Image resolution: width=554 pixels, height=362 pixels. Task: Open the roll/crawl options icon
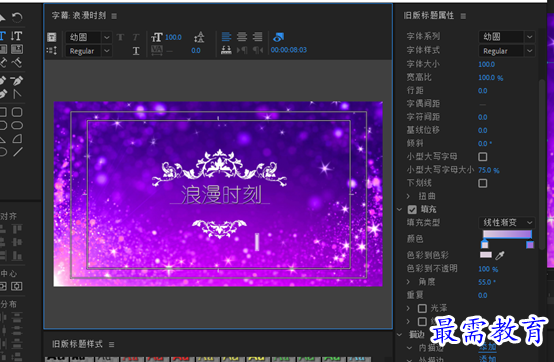tap(52, 51)
